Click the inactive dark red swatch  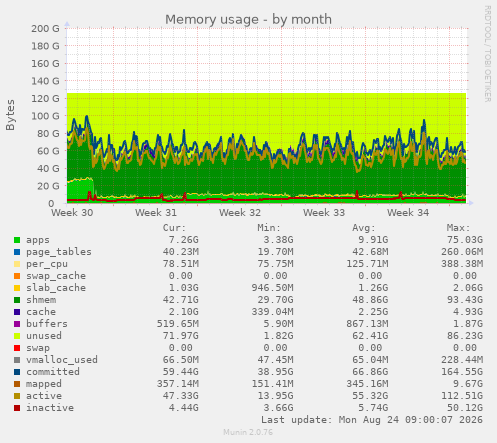coord(17,408)
